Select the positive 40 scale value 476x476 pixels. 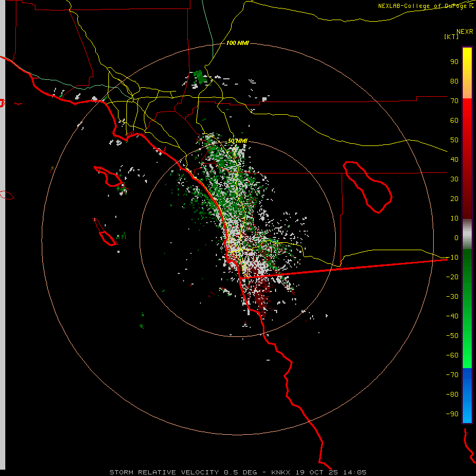[x=454, y=159]
